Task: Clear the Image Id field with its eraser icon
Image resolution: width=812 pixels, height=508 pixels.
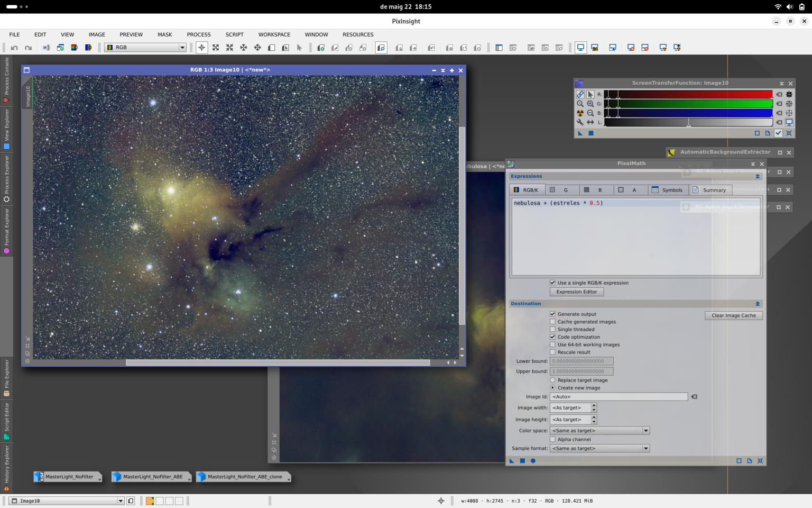Action: tap(694, 397)
